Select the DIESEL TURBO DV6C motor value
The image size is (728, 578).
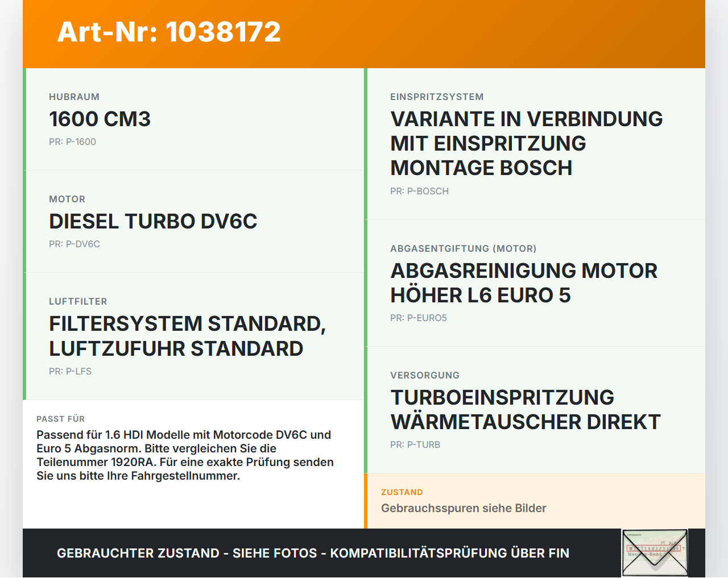tap(153, 221)
